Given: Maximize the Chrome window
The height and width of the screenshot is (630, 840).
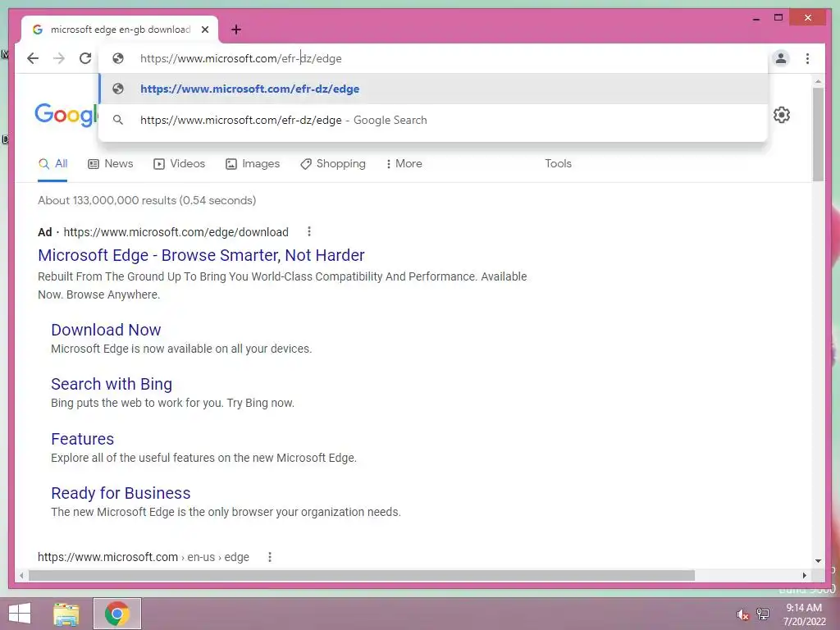Looking at the screenshot, I should pyautogui.click(x=778, y=18).
